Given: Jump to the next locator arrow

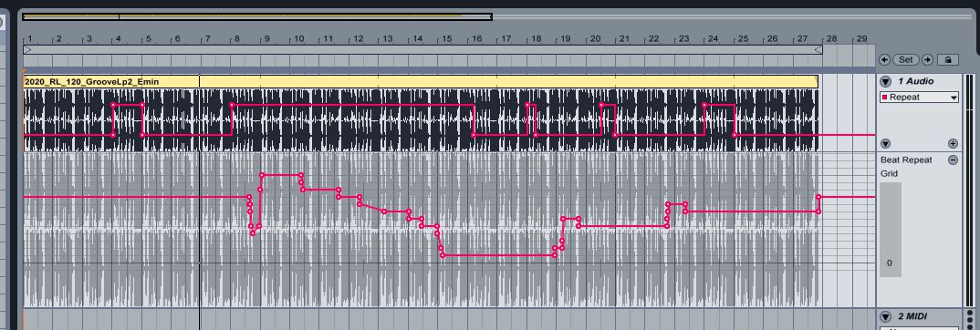Looking at the screenshot, I should click(927, 60).
